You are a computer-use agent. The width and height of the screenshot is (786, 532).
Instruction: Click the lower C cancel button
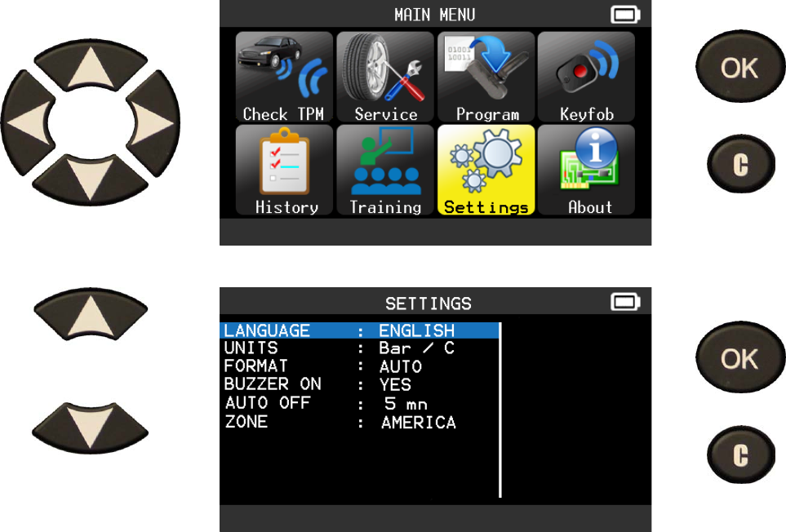point(741,454)
